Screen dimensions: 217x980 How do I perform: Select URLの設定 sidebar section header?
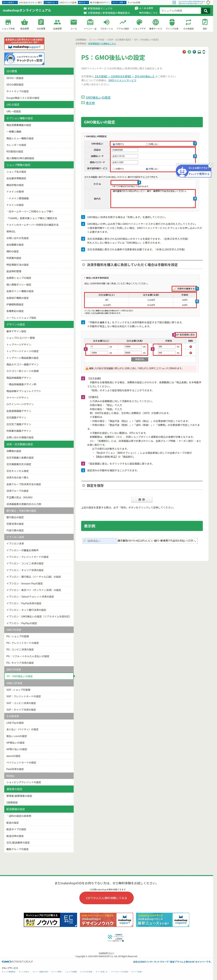[x=39, y=105]
